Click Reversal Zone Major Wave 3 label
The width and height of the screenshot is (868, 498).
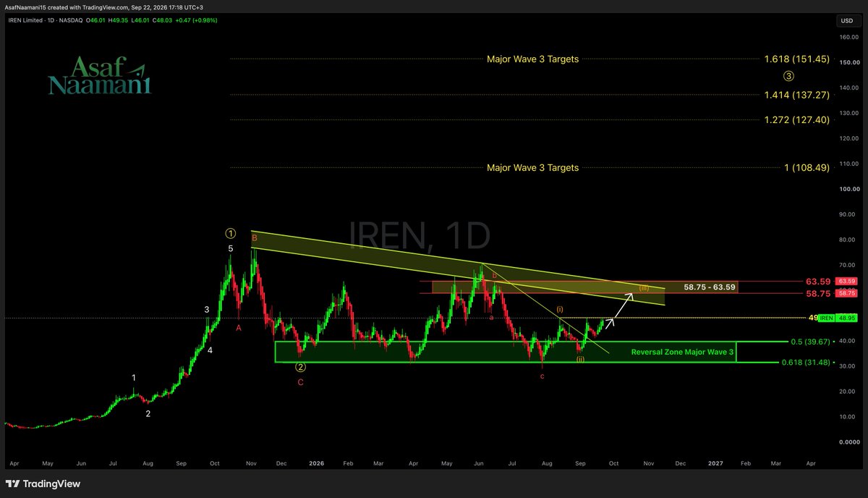point(683,352)
